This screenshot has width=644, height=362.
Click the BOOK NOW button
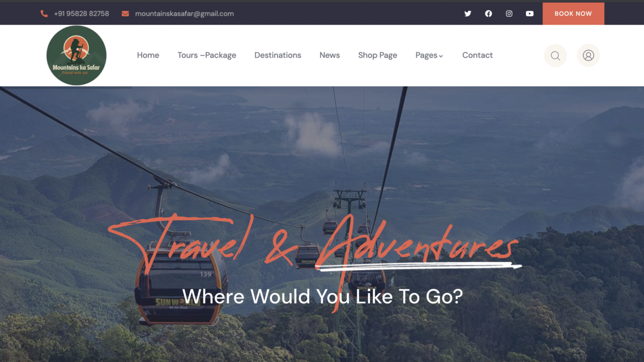[x=573, y=14]
